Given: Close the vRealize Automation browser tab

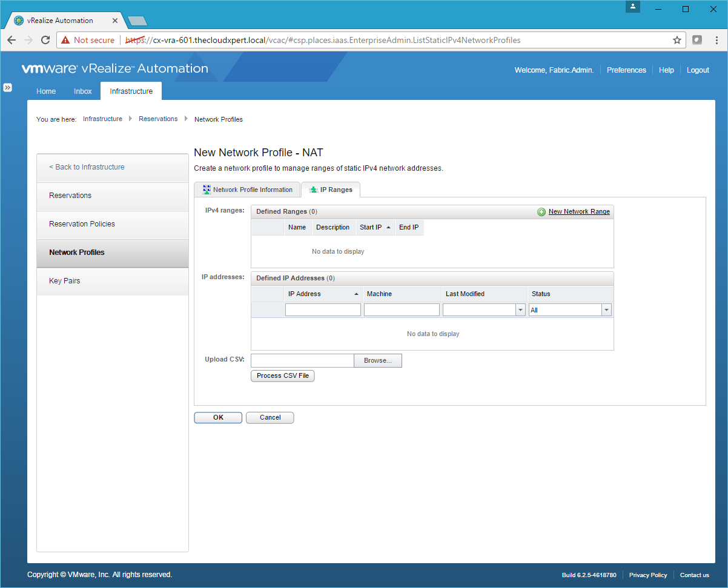Looking at the screenshot, I should click(115, 21).
